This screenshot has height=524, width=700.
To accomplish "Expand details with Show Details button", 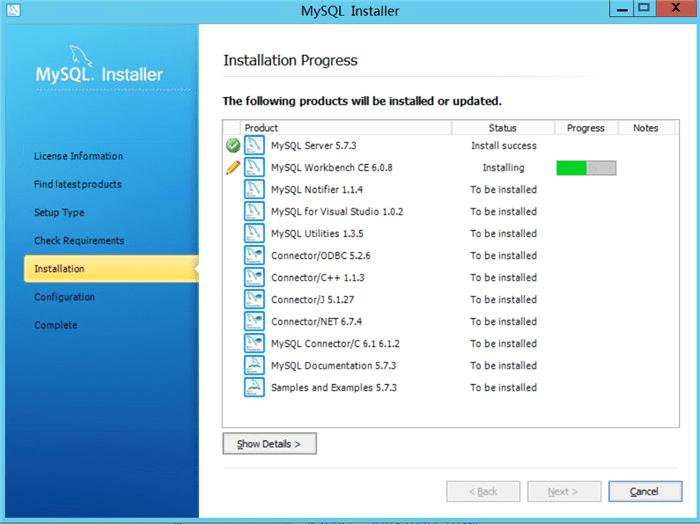I will click(x=270, y=444).
